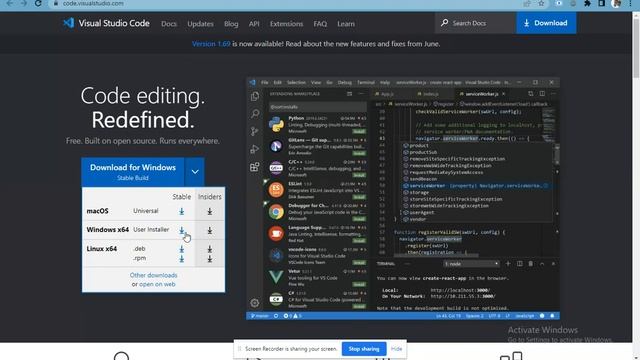Open the browser extensions puzzle icon
Image resolution: width=640 pixels, height=360 pixels.
pyautogui.click(x=587, y=3)
